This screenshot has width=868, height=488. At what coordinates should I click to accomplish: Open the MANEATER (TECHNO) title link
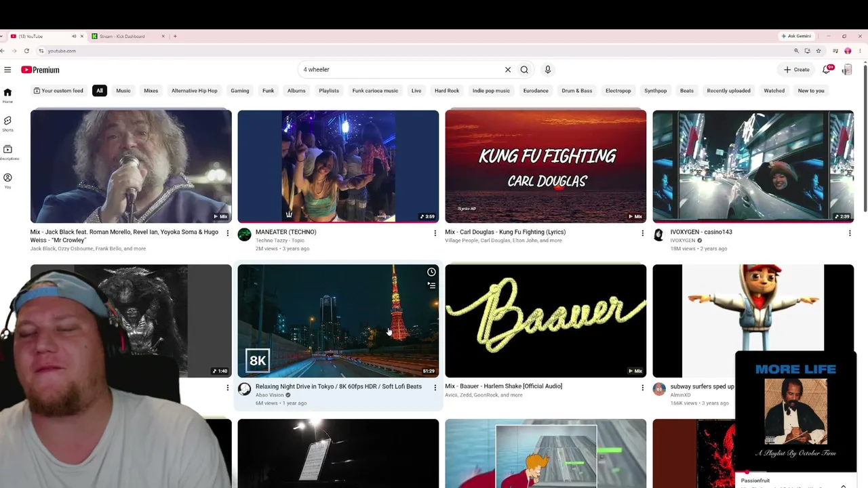click(286, 232)
